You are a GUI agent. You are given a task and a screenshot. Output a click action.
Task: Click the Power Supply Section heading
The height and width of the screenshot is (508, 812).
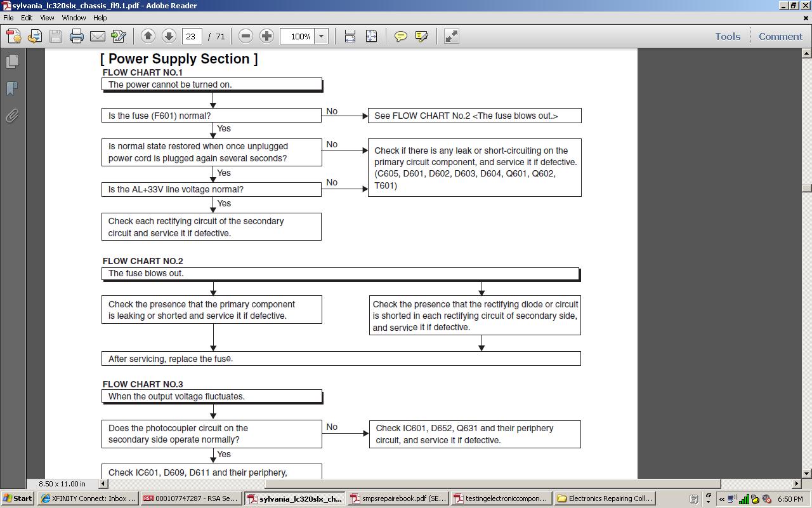point(179,59)
